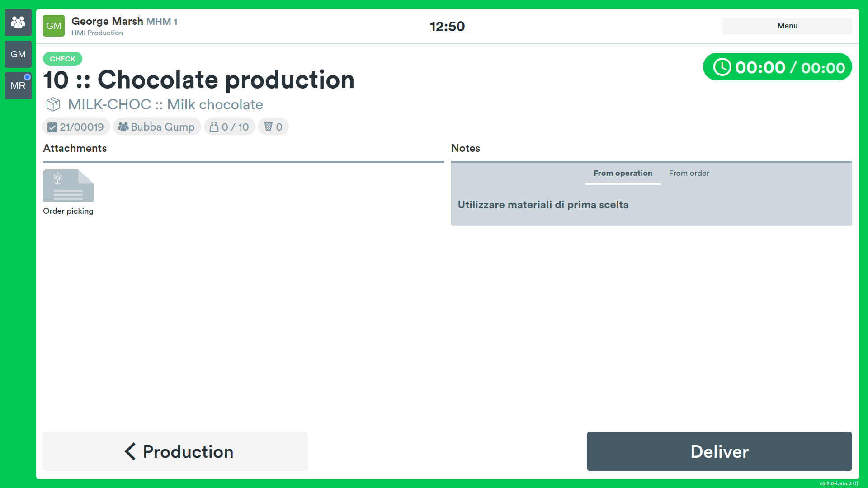Open the Menu button
This screenshot has width=868, height=488.
coord(787,26)
